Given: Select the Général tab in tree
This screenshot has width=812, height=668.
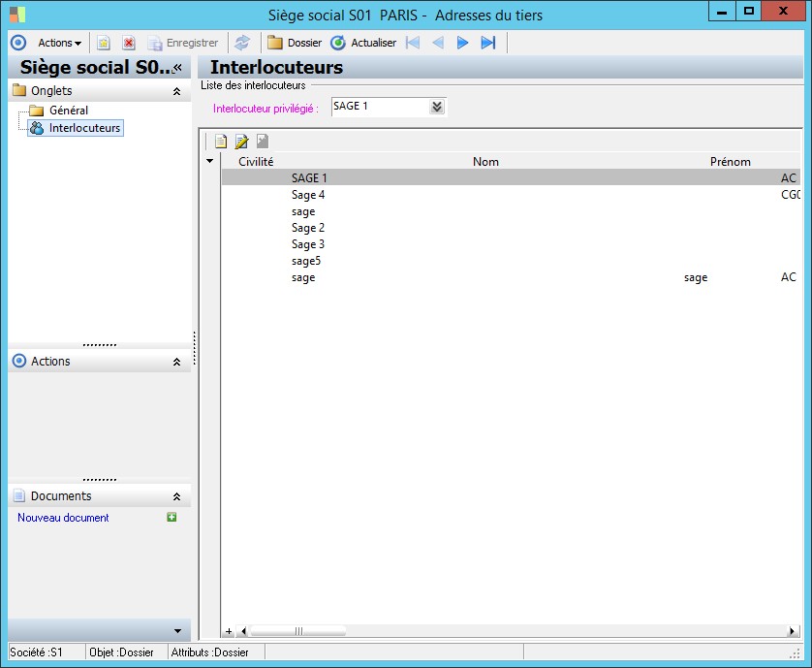Looking at the screenshot, I should click(68, 111).
